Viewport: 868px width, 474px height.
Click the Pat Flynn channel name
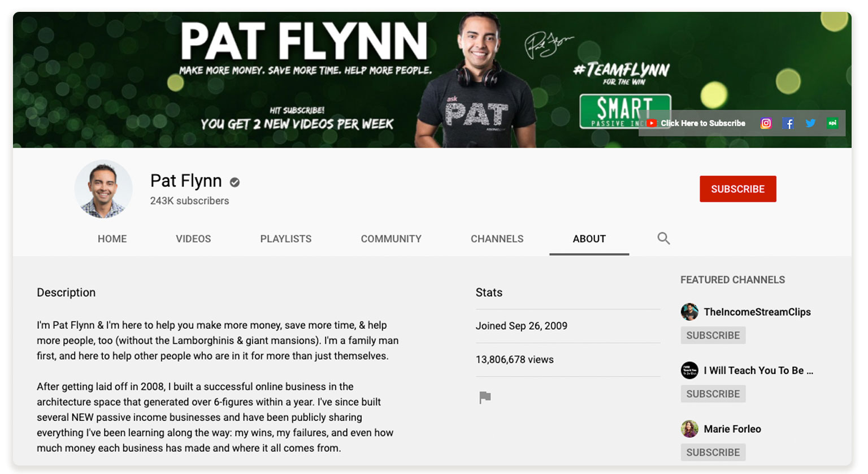pos(186,181)
